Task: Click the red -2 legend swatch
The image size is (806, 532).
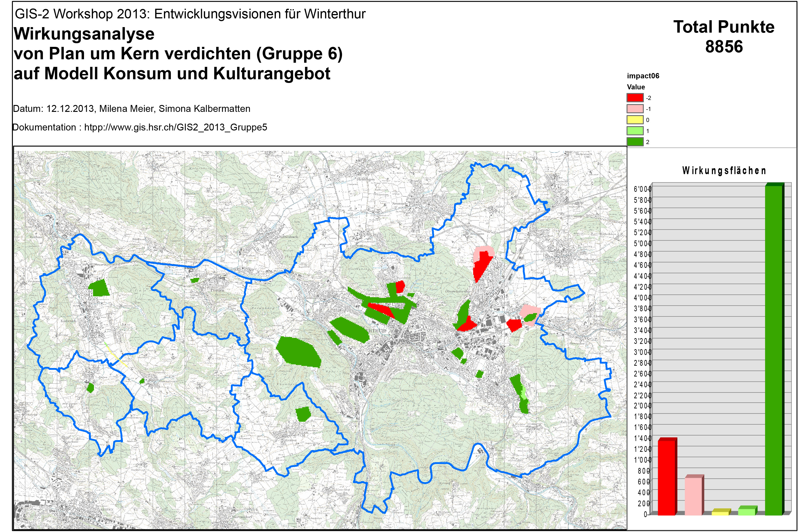Action: tap(635, 98)
